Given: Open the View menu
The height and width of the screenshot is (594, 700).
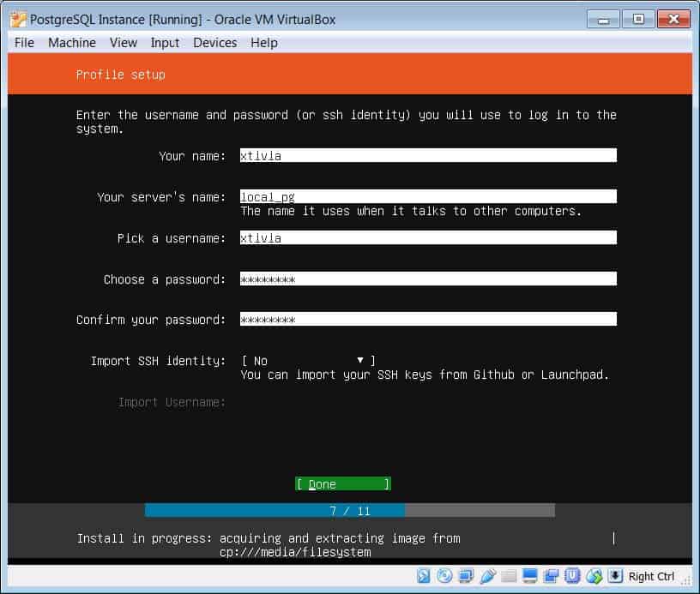Looking at the screenshot, I should click(124, 43).
